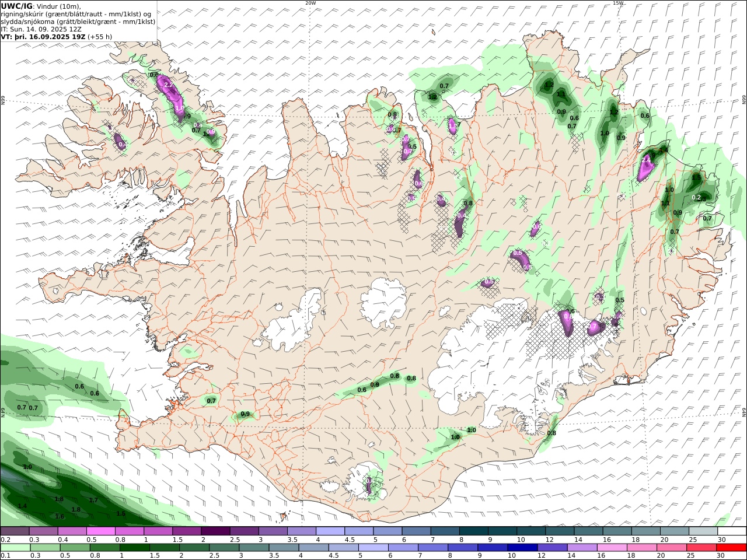Click the 1.4 value in the southwest ocean rain band

point(22,506)
